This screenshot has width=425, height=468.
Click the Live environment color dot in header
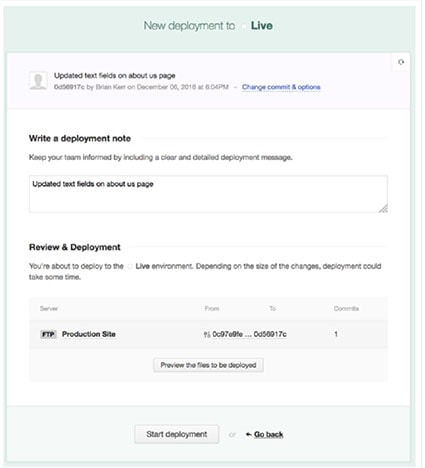[x=244, y=26]
